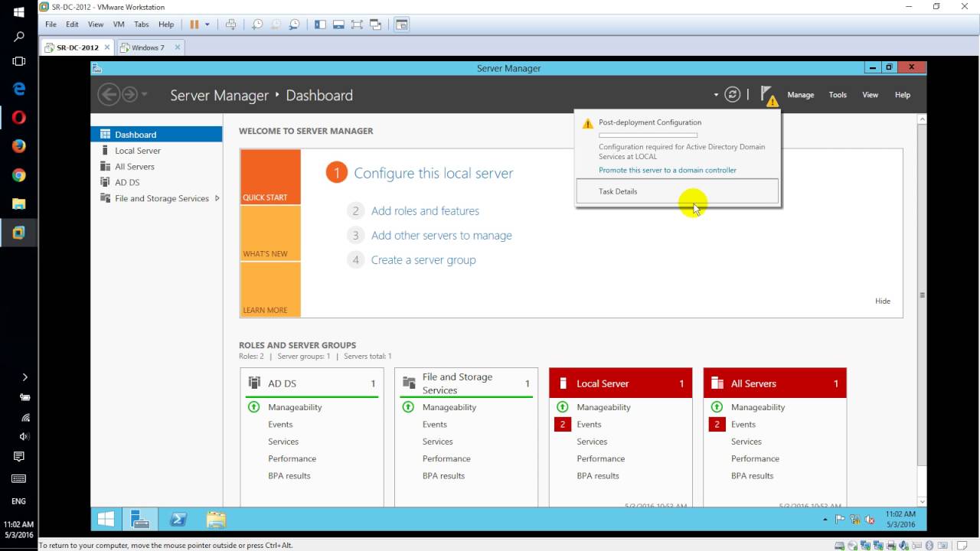Screen dimensions: 980x551
Task: Open host Windows search icon
Action: click(x=19, y=36)
